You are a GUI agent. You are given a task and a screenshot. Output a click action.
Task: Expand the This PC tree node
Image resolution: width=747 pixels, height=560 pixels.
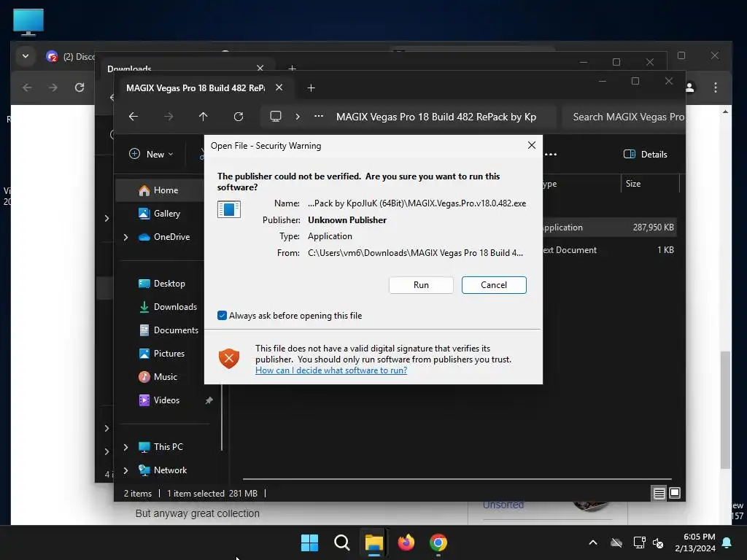[x=125, y=447]
